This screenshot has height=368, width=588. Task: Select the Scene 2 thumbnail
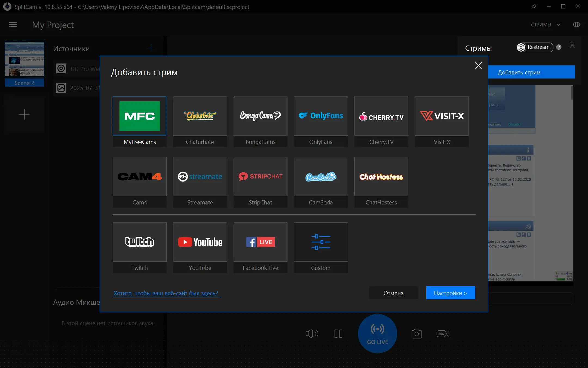point(24,63)
